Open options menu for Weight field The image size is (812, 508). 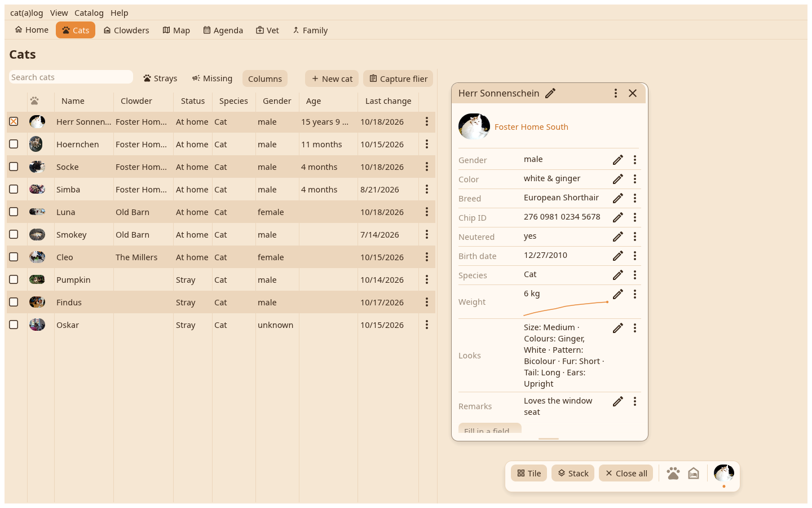click(x=635, y=294)
